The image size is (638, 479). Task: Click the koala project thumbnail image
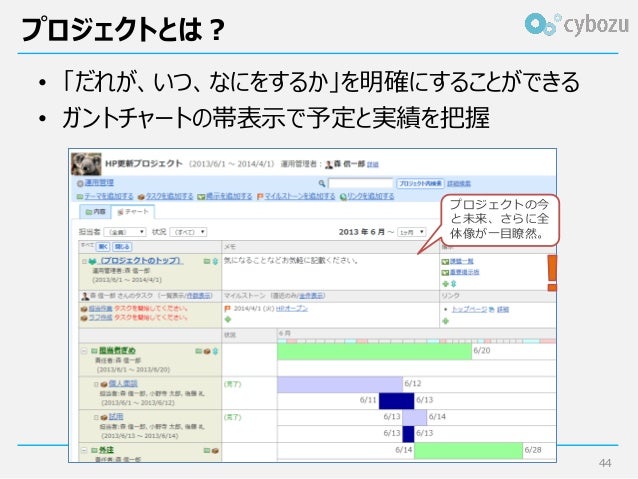point(86,164)
